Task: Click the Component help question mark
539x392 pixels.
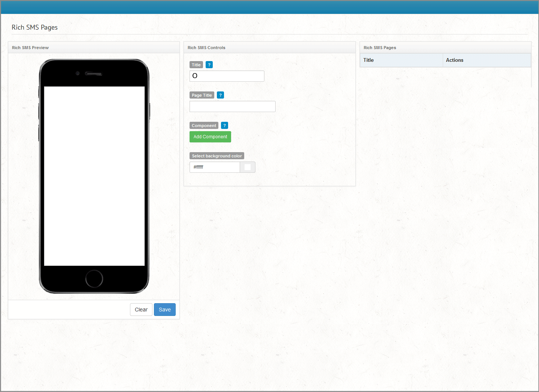Action: (224, 126)
